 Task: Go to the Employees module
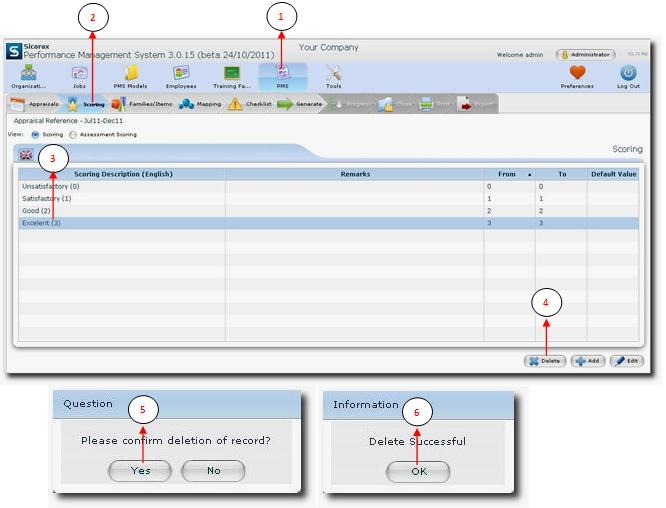[181, 74]
